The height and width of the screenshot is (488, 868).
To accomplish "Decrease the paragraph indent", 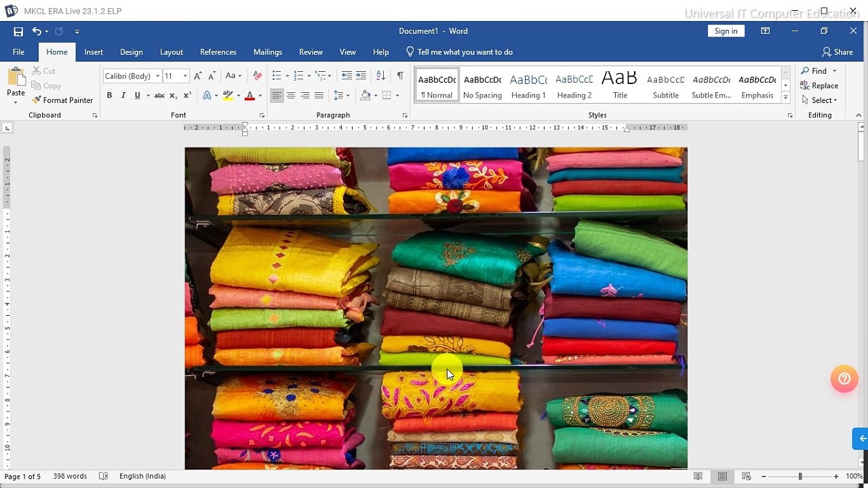I will 347,76.
